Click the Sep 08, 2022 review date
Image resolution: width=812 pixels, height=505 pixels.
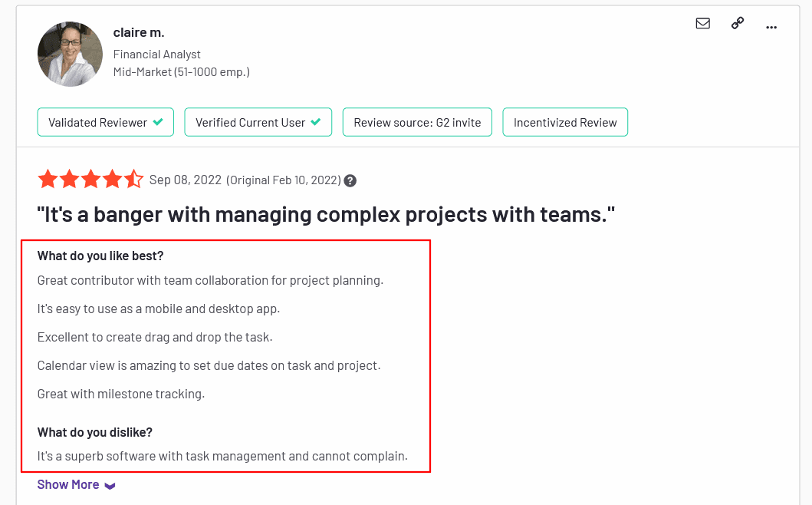point(185,180)
